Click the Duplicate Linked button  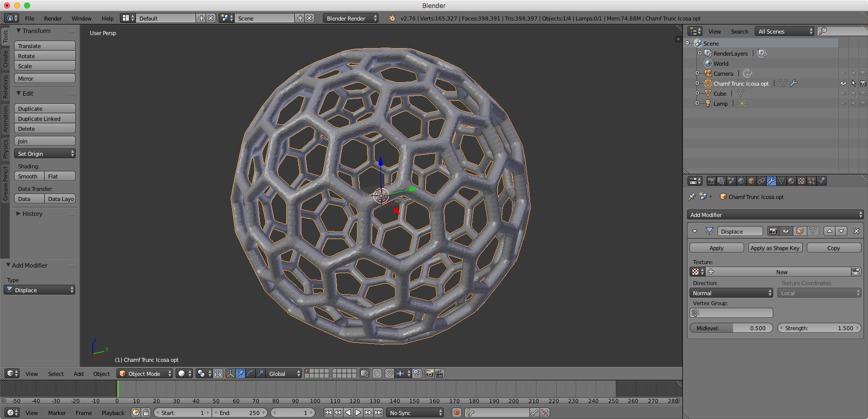45,118
